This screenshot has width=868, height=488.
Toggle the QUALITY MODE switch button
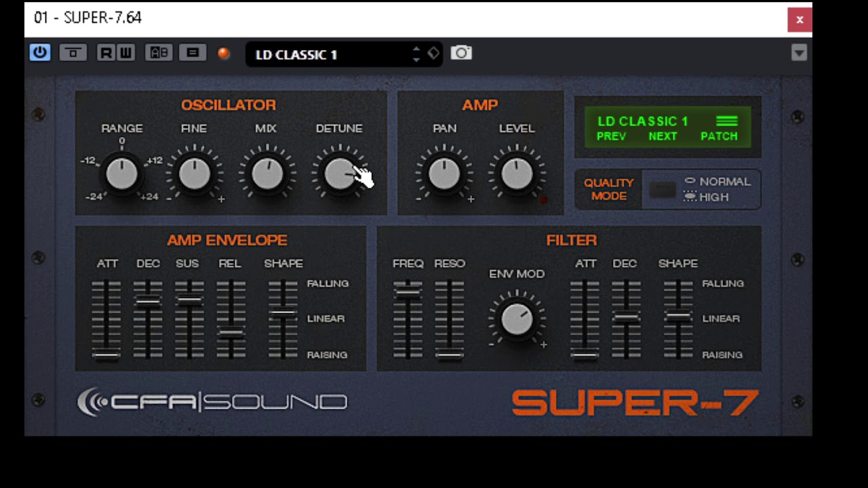663,190
